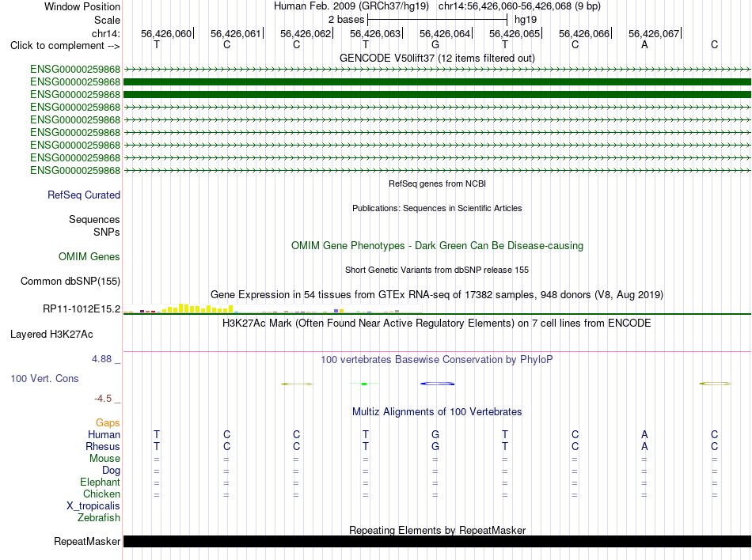Click the chr14: ruler label

(105, 33)
